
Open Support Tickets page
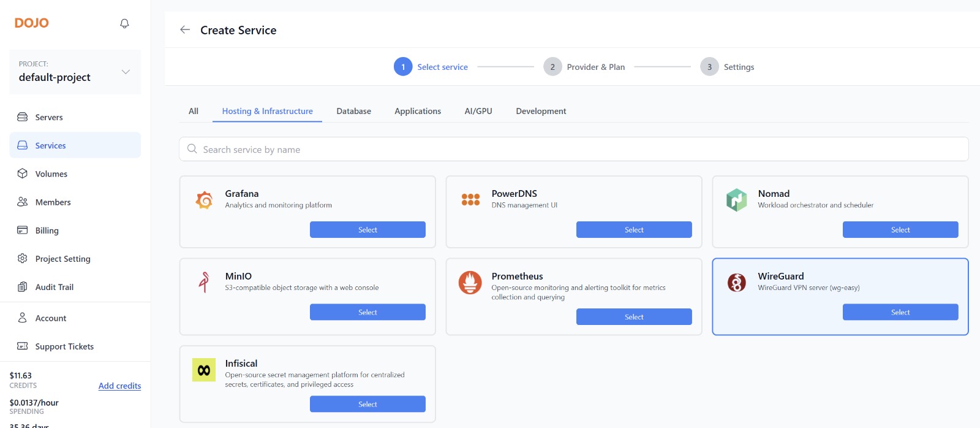75,346
